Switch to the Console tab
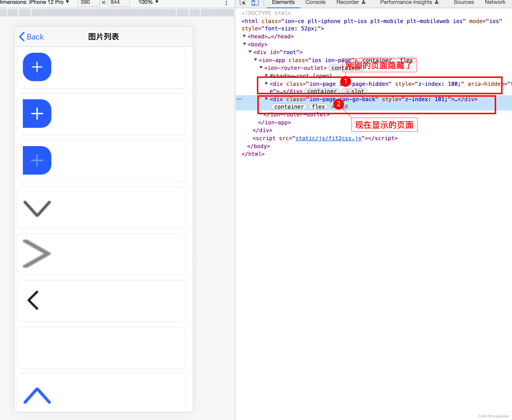Image resolution: width=512 pixels, height=420 pixels. click(315, 3)
